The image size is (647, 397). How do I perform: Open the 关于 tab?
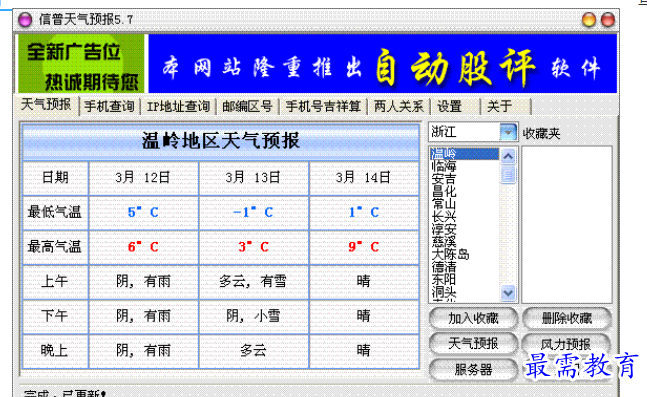click(505, 106)
